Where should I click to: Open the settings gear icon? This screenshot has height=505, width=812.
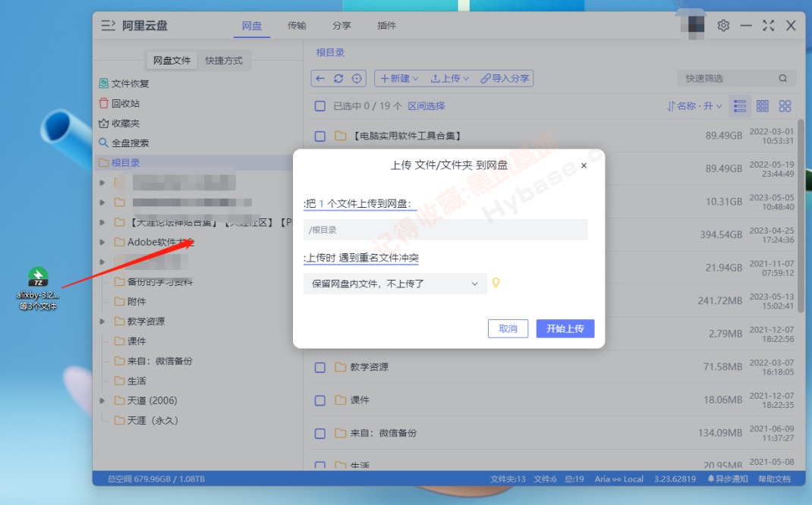pyautogui.click(x=723, y=25)
